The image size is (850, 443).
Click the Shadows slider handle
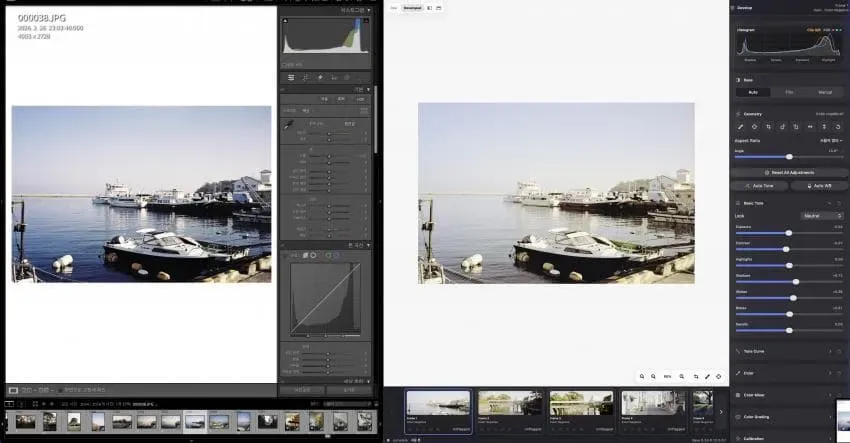tap(796, 282)
